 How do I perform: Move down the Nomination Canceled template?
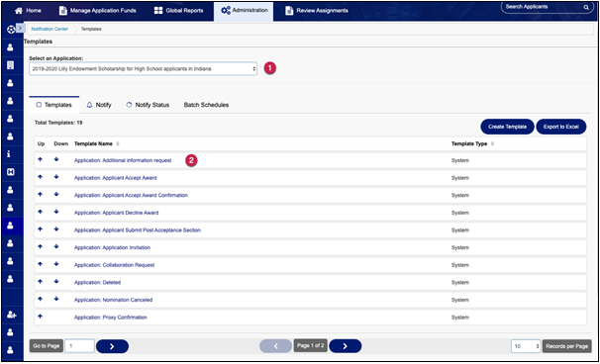tap(56, 299)
